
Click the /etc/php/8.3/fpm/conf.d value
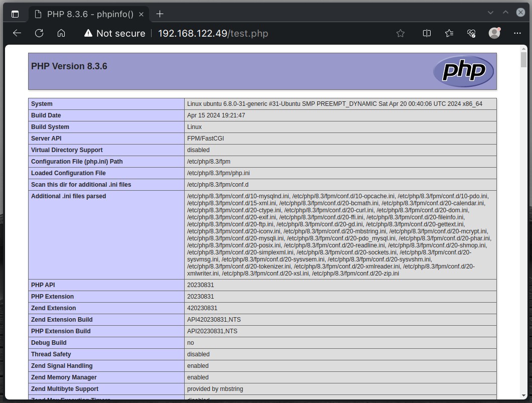(x=218, y=185)
